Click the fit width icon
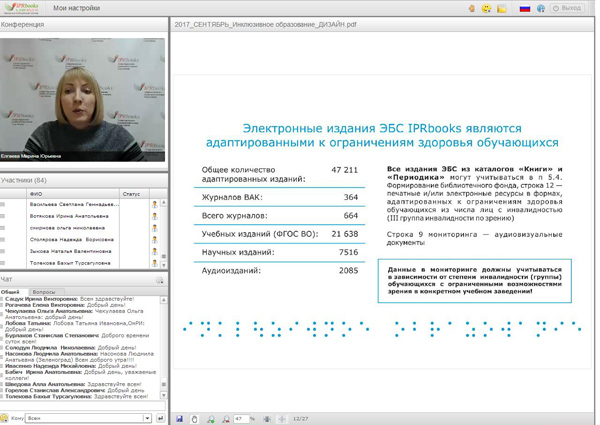The height and width of the screenshot is (425, 600). (267, 419)
